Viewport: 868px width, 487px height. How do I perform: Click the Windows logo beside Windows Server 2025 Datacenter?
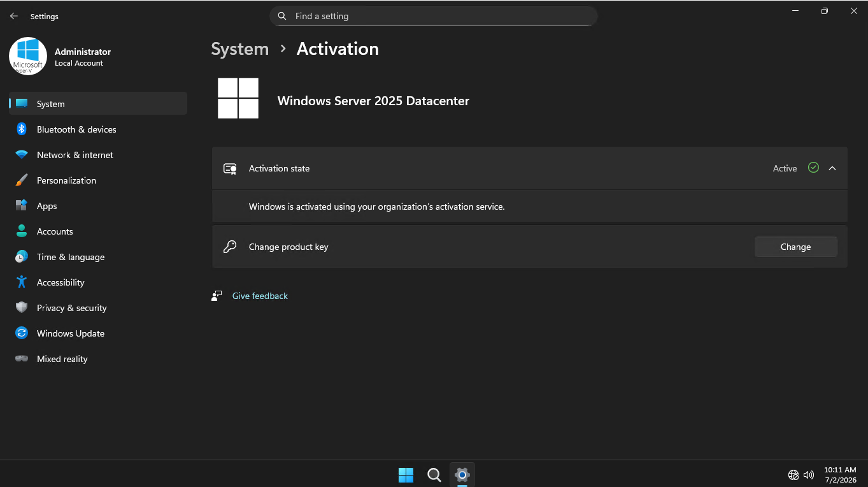click(238, 98)
